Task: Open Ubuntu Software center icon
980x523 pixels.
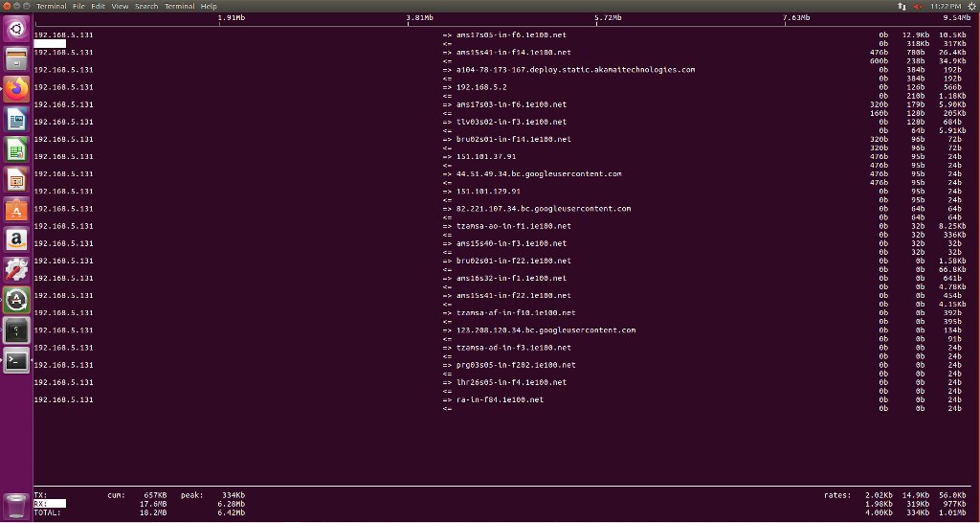Action: tap(16, 210)
